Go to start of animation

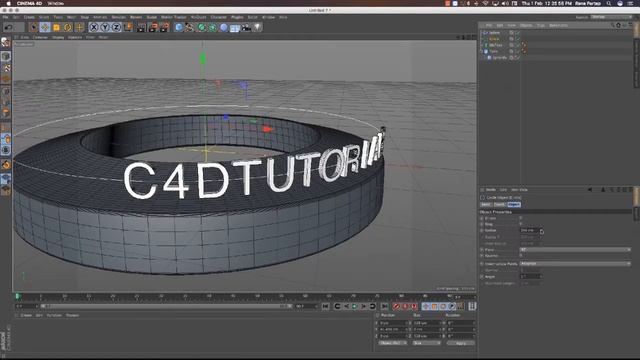click(x=326, y=306)
